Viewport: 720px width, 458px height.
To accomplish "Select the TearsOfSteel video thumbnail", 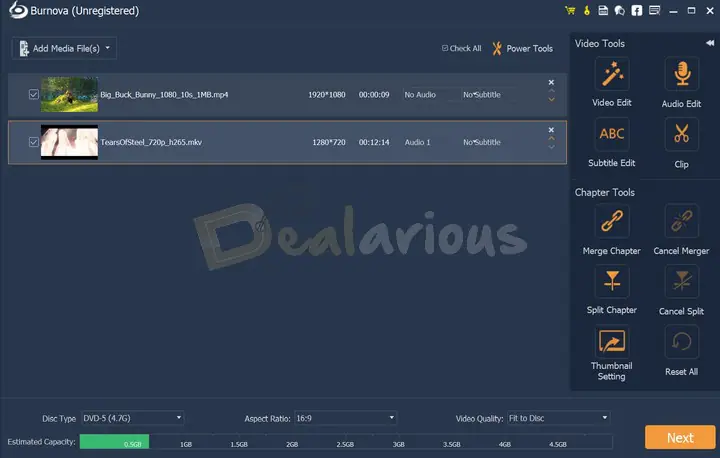I will pos(69,142).
